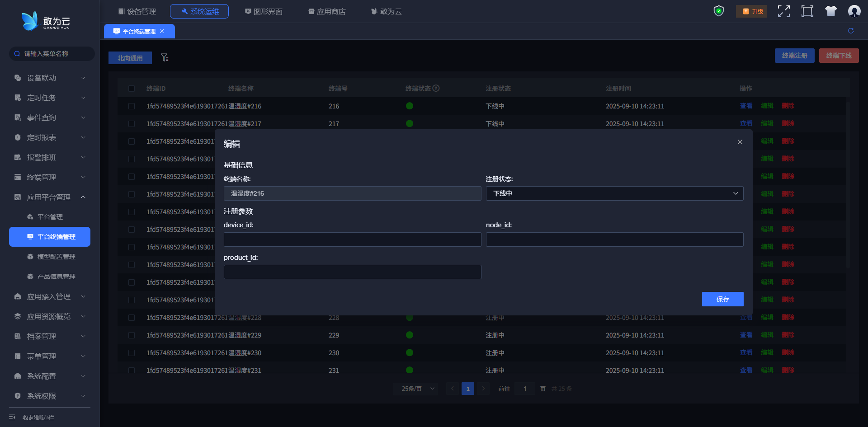Open the user avatar profile icon

coord(854,11)
